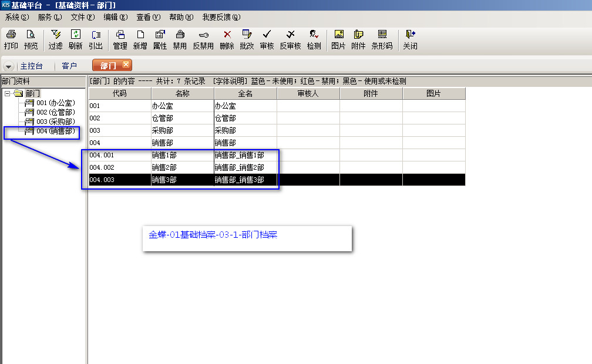Open the dropdown arrow left of 主控台
Image resolution: width=592 pixels, height=364 pixels.
point(9,66)
